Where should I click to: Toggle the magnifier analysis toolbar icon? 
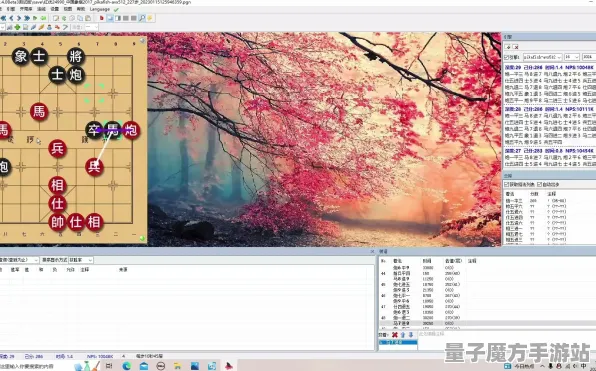[142, 18]
